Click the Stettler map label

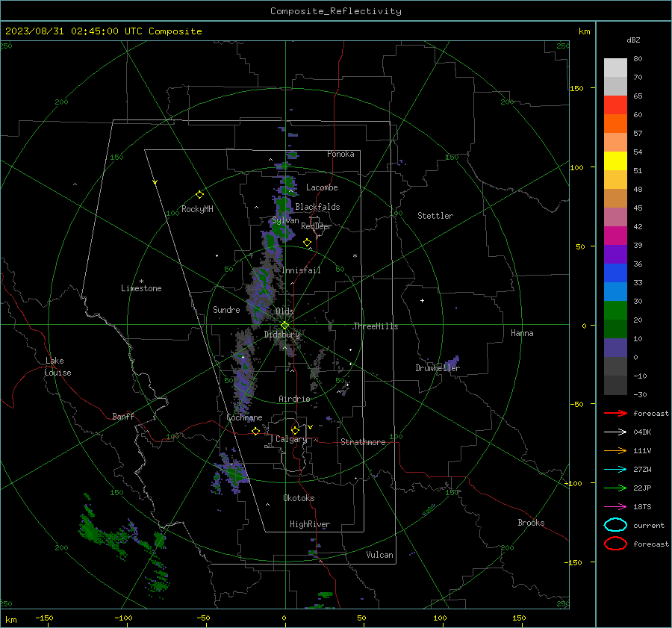[x=435, y=216]
